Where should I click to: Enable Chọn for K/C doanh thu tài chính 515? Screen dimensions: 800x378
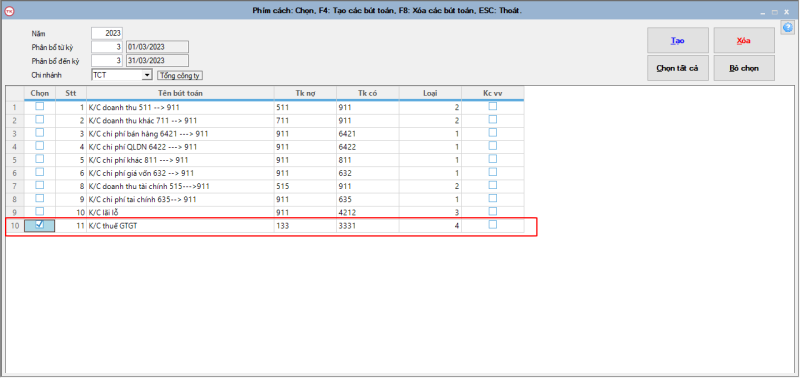tap(39, 185)
